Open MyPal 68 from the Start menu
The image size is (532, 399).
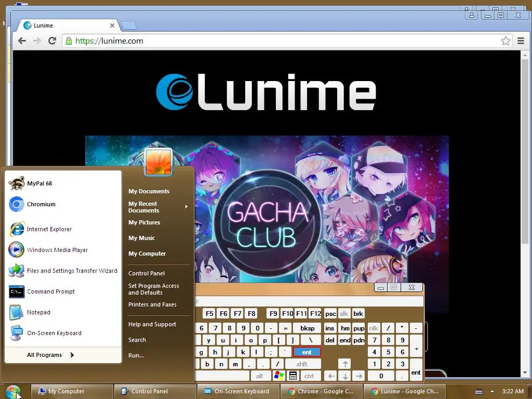click(63, 183)
